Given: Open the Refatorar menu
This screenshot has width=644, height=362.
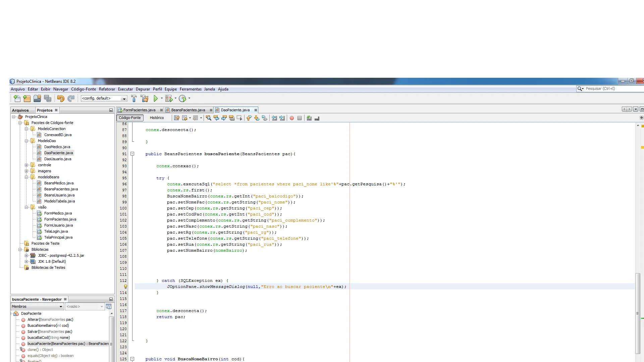Looking at the screenshot, I should pyautogui.click(x=107, y=89).
